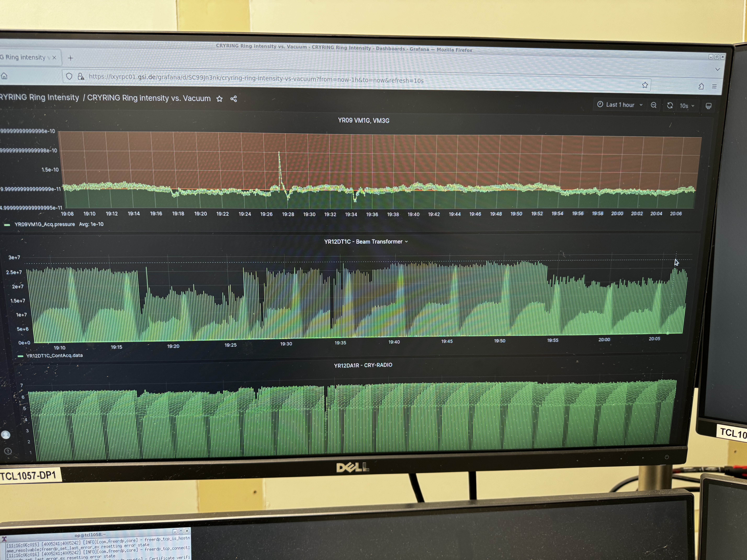Viewport: 747px width, 560px height.
Task: Close the Ring intensity browser tab
Action: coord(54,58)
